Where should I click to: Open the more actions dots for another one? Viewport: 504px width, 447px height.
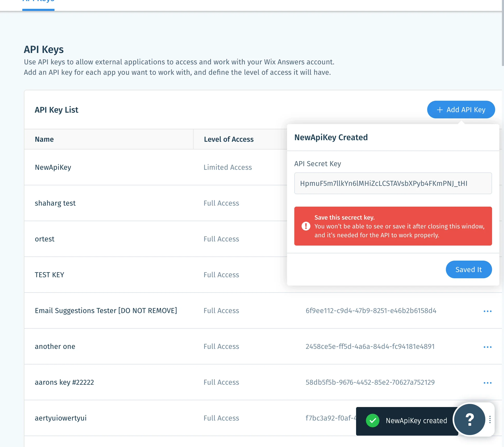(x=487, y=347)
